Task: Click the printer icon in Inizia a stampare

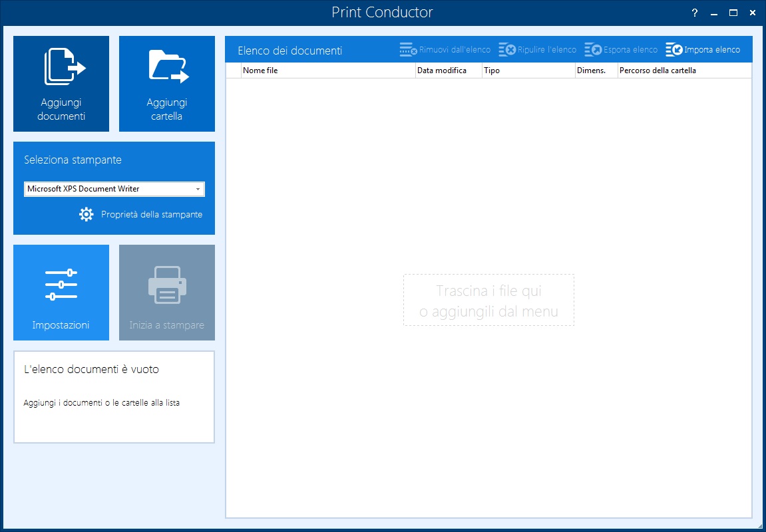Action: coord(167,285)
